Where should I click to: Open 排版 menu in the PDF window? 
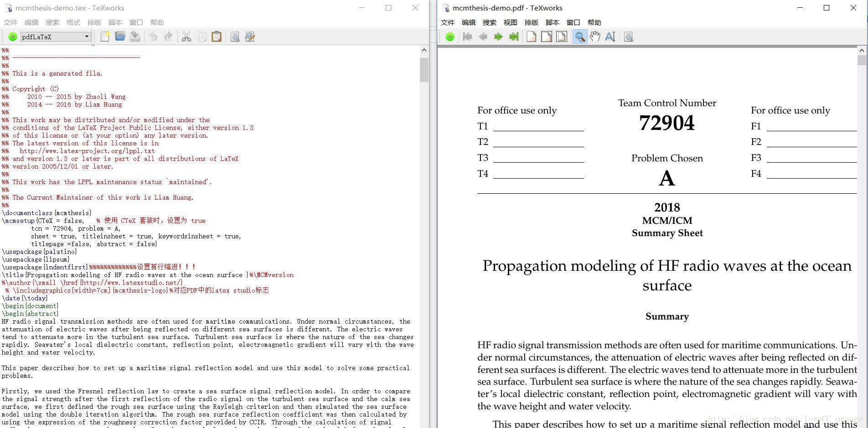pyautogui.click(x=532, y=22)
